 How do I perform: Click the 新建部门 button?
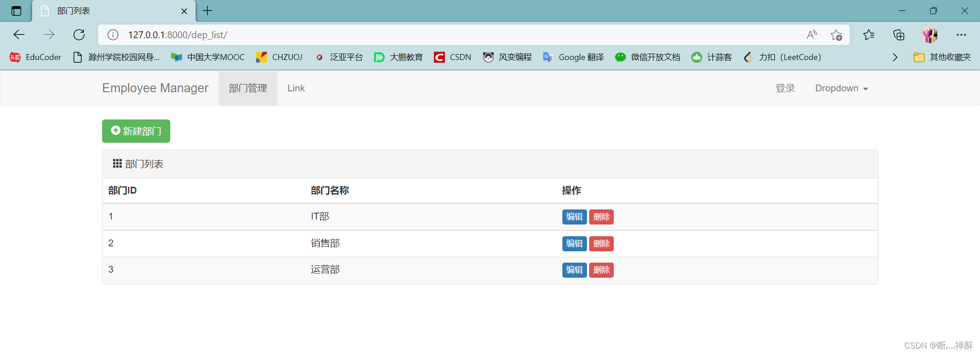tap(136, 131)
